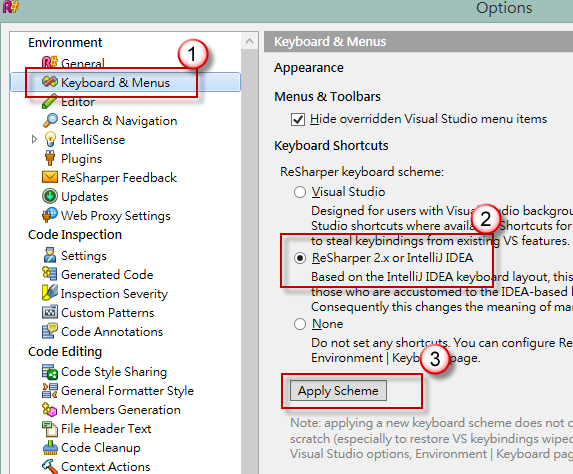This screenshot has width=573, height=474.
Task: Open General Formatter Style page
Action: [x=127, y=391]
